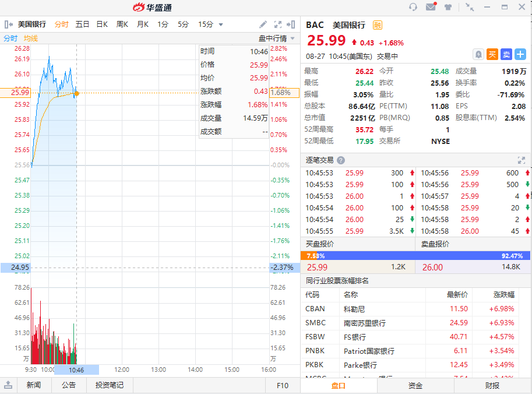Click the 25.99 current price axis label

click(15, 93)
